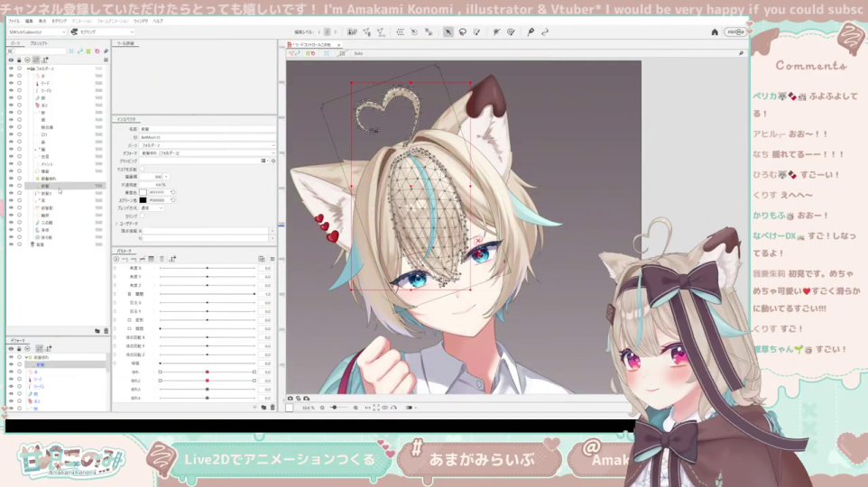
Task: Click the plus icon in Parameters footer
Action: pyautogui.click(x=255, y=408)
